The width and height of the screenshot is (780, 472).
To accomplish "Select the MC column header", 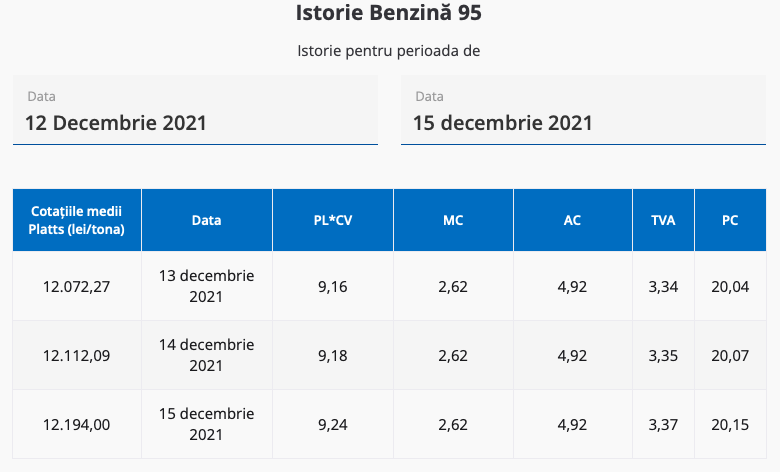I will point(453,220).
